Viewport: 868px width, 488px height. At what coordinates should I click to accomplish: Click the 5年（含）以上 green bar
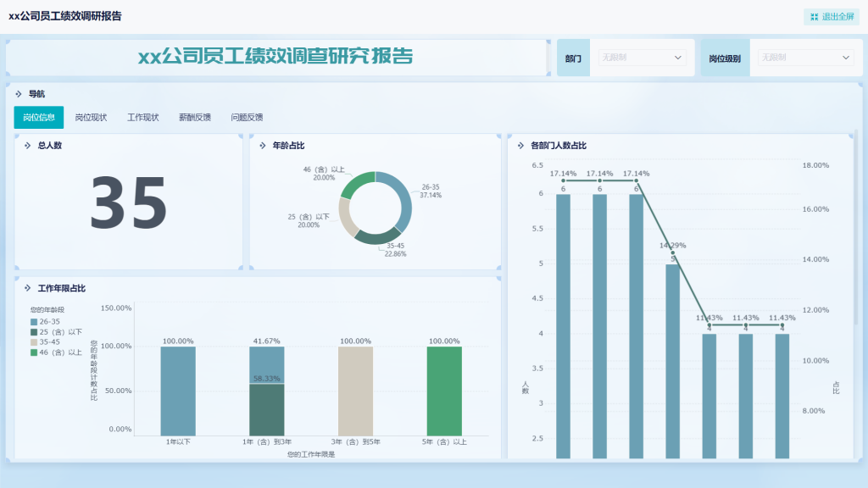(444, 390)
